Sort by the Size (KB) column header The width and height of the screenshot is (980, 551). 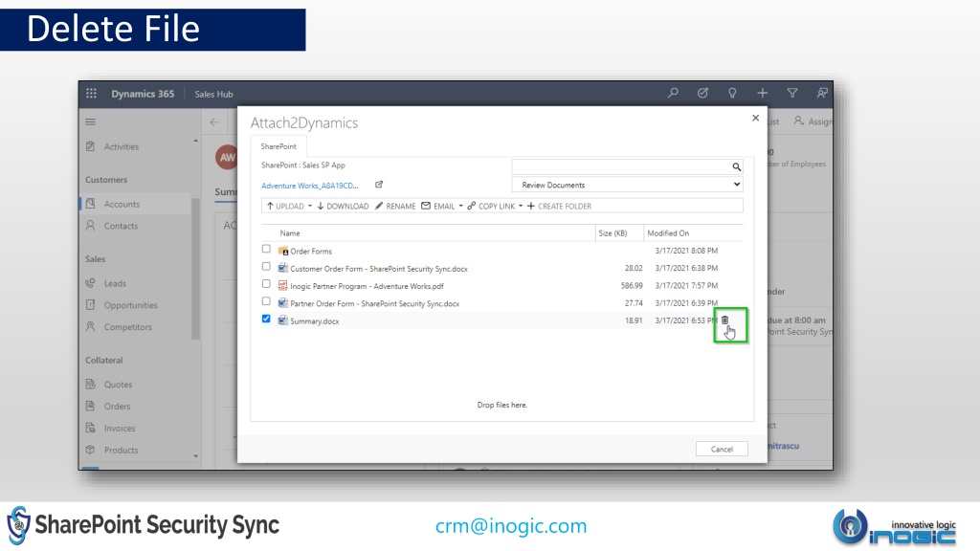point(612,233)
